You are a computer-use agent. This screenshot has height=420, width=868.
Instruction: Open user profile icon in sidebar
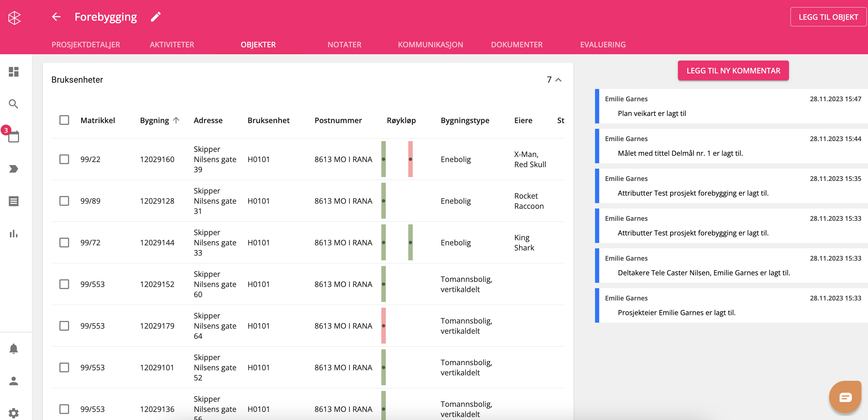(13, 381)
